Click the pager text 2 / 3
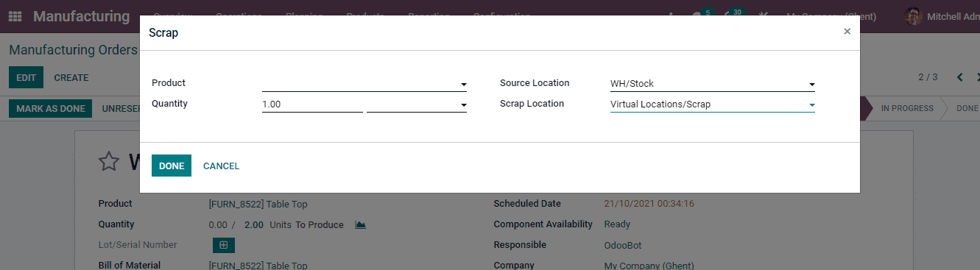Screen dimensions: 980x270 tap(928, 77)
